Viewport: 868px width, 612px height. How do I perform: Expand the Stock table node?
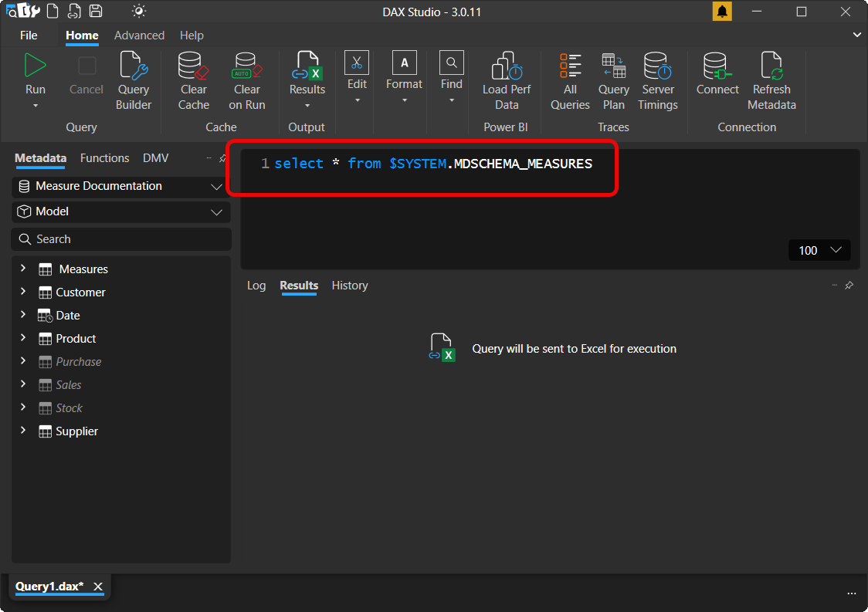(23, 407)
